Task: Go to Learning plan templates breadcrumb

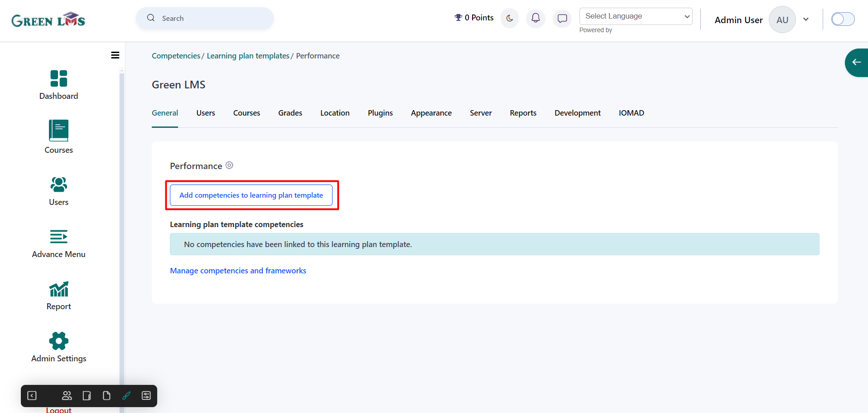Action: [248, 56]
